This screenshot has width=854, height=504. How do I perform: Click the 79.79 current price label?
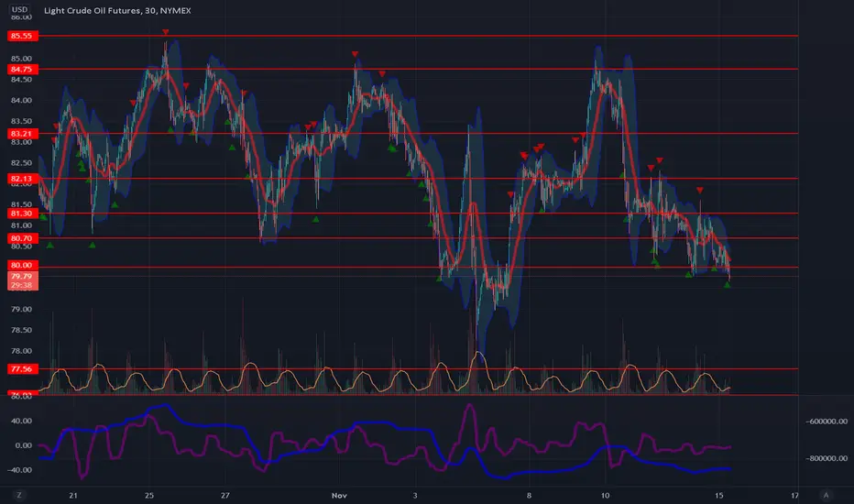point(22,276)
